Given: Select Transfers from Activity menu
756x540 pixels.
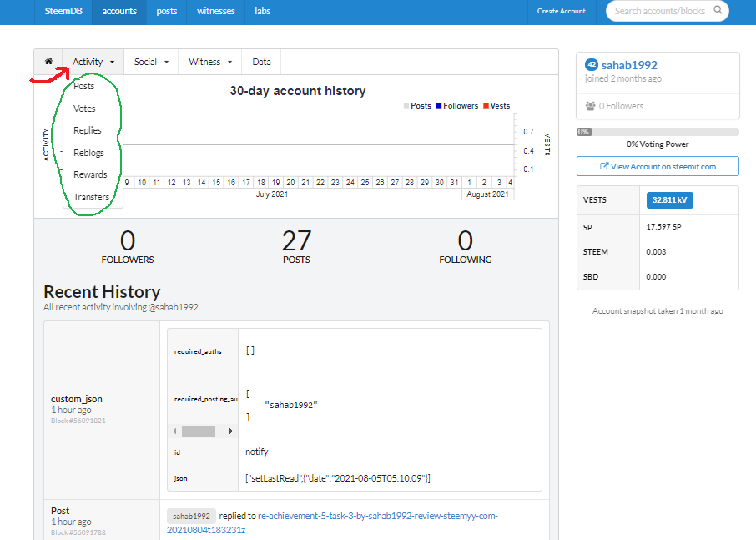Looking at the screenshot, I should click(91, 197).
